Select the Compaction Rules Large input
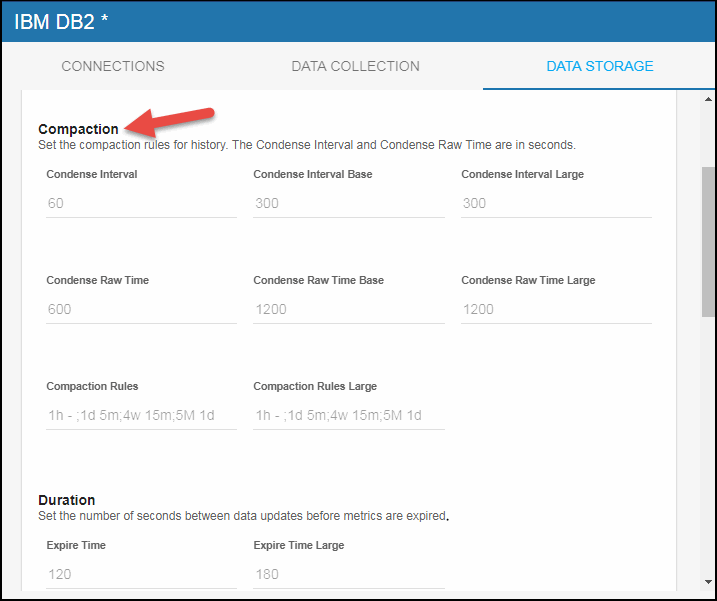Viewport: 717px width, 601px height. point(348,415)
